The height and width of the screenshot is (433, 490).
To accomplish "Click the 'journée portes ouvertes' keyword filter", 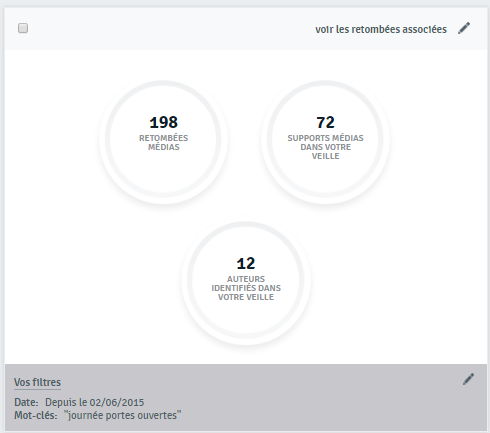I will (123, 415).
